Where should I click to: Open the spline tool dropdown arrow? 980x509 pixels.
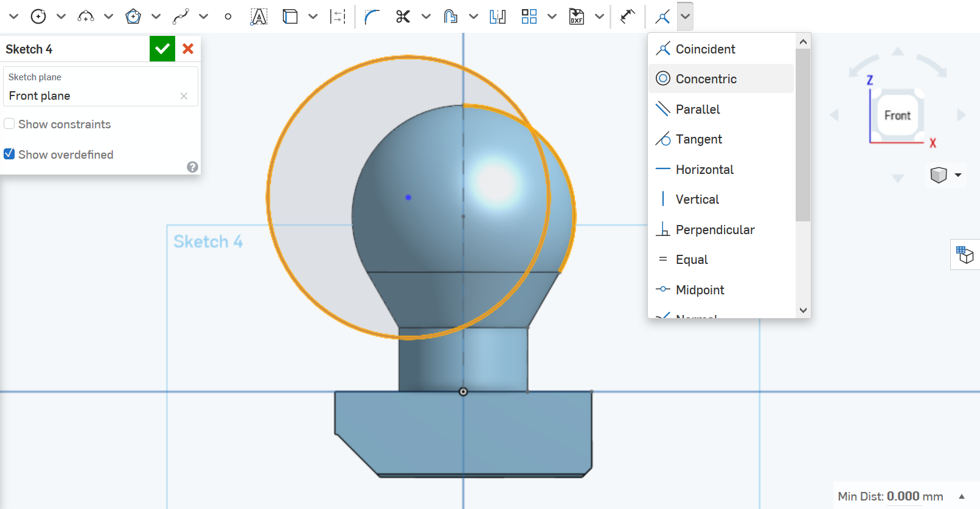203,16
